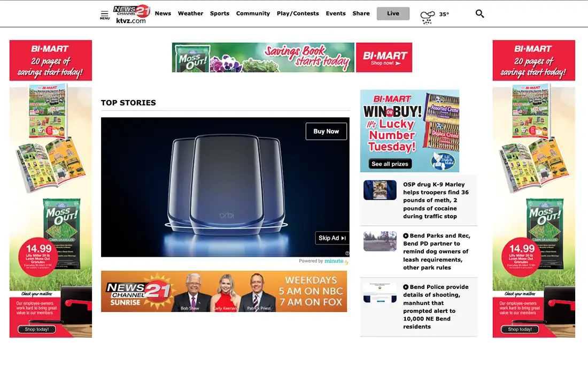Open the Play/Contests menu
The width and height of the screenshot is (588, 374).
(x=298, y=13)
